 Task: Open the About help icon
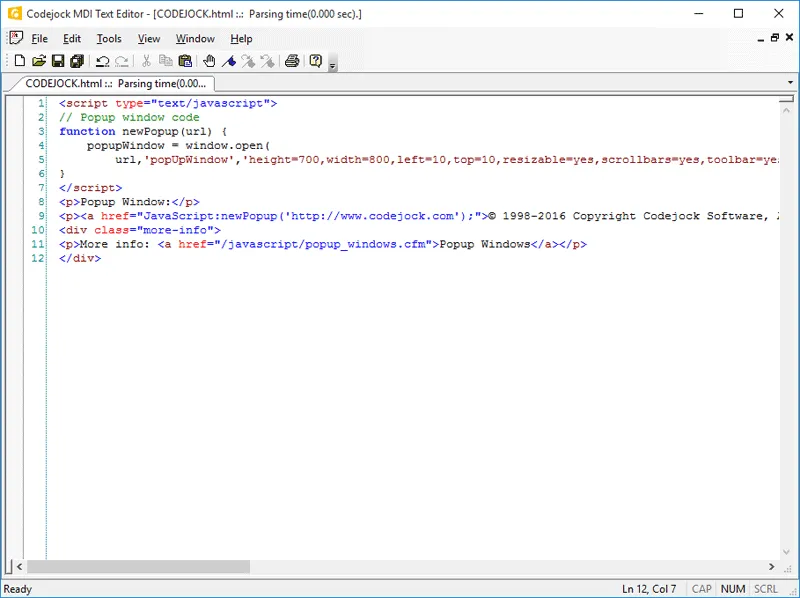click(316, 61)
